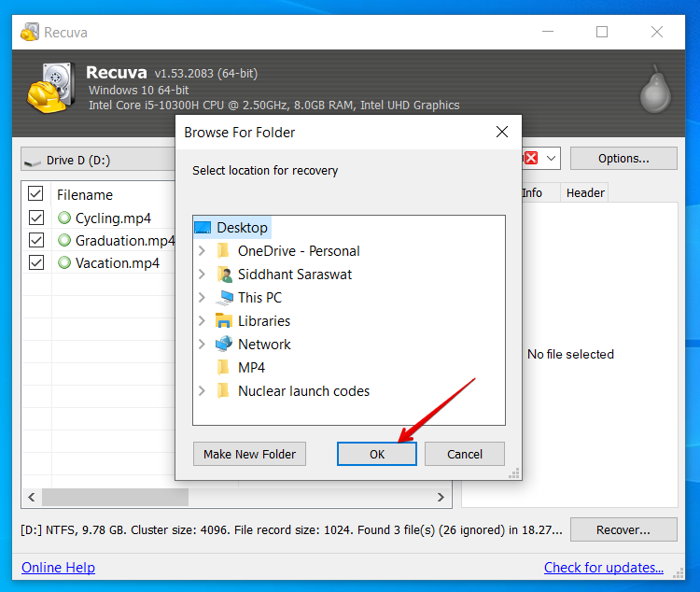Select Libraries in folder tree
The image size is (700, 592).
264,321
